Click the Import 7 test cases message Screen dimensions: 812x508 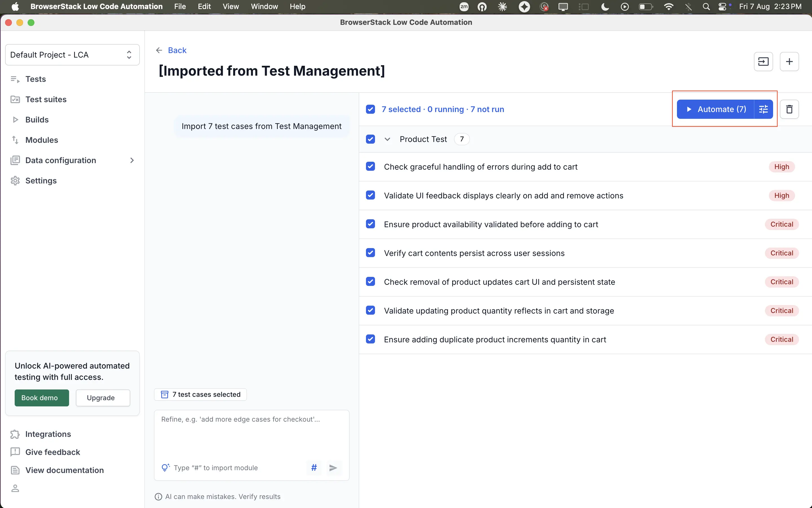pos(261,126)
